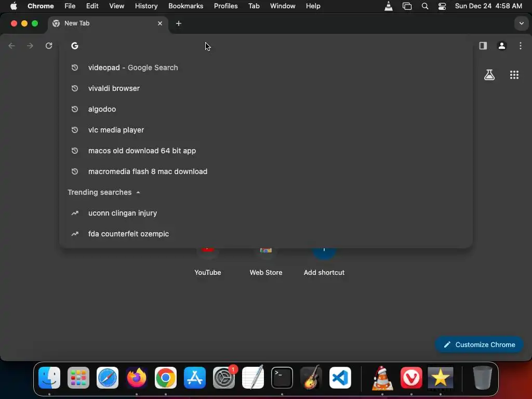The height and width of the screenshot is (399, 532).
Task: Open Spotlight search in menu bar
Action: pyautogui.click(x=425, y=6)
